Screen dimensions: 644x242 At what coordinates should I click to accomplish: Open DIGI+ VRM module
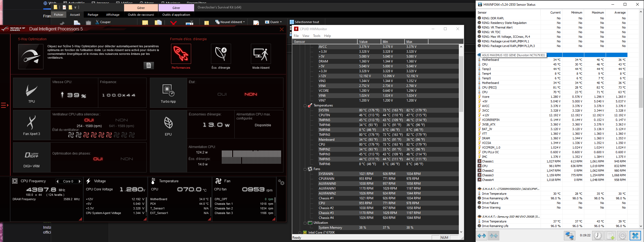coord(31,158)
